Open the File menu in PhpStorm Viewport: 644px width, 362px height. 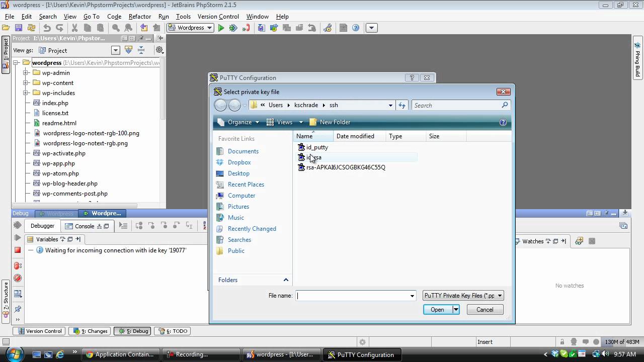[x=10, y=17]
